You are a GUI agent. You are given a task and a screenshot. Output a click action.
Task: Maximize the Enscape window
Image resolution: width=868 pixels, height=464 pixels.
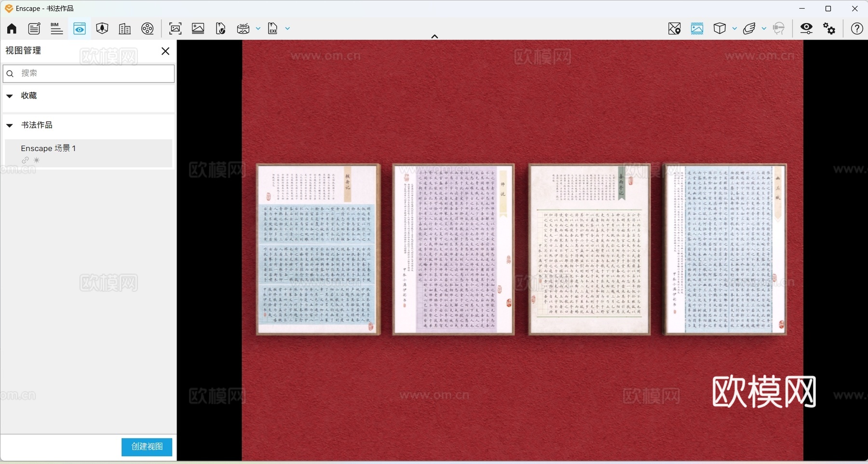(x=828, y=9)
